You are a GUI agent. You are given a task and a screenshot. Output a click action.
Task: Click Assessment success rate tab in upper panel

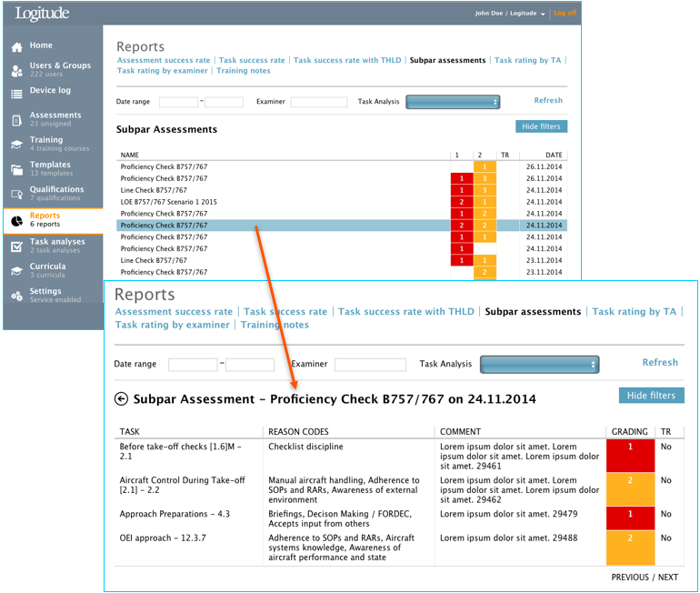point(164,60)
